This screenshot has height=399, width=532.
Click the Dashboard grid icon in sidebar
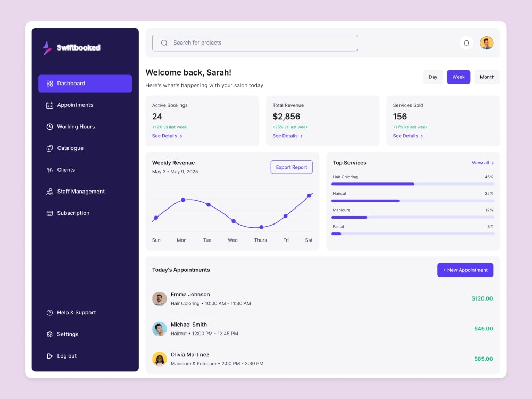tap(49, 84)
